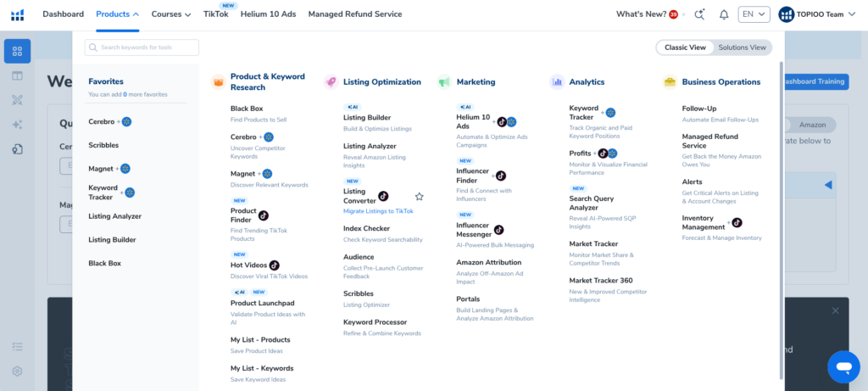Click the AI sparkle search icon in header
This screenshot has height=391, width=868.
pyautogui.click(x=699, y=14)
